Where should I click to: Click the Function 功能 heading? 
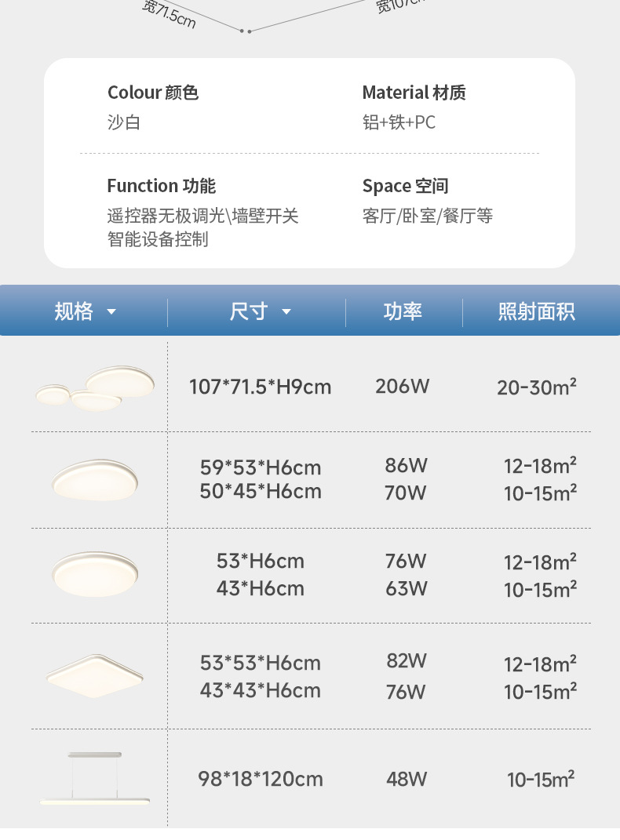click(x=162, y=186)
